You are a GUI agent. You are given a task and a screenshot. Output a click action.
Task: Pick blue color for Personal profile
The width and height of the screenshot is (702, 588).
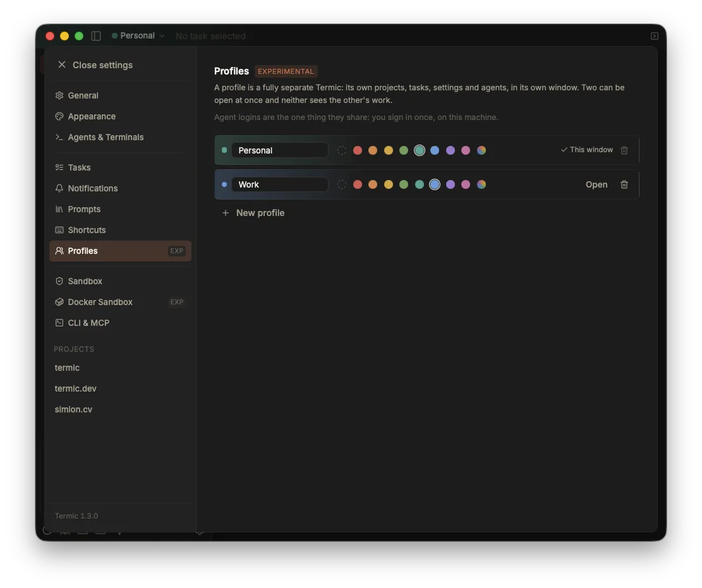[x=435, y=150]
